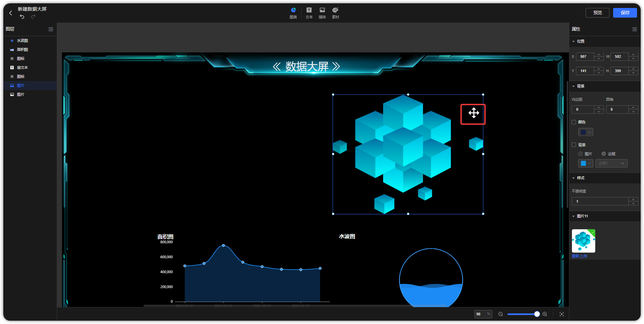Viewport: 644px width, 324px height.
Task: Click the 不透明度 opacity input field
Action: 600,201
